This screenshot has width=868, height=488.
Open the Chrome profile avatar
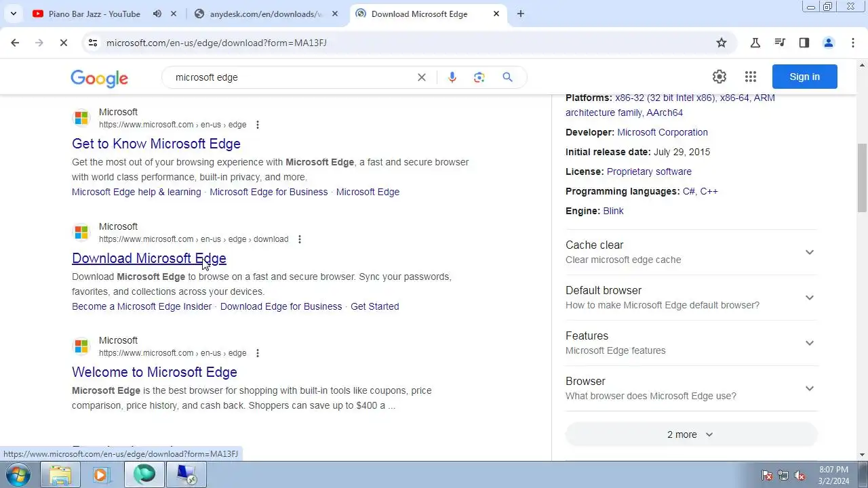pos(829,43)
